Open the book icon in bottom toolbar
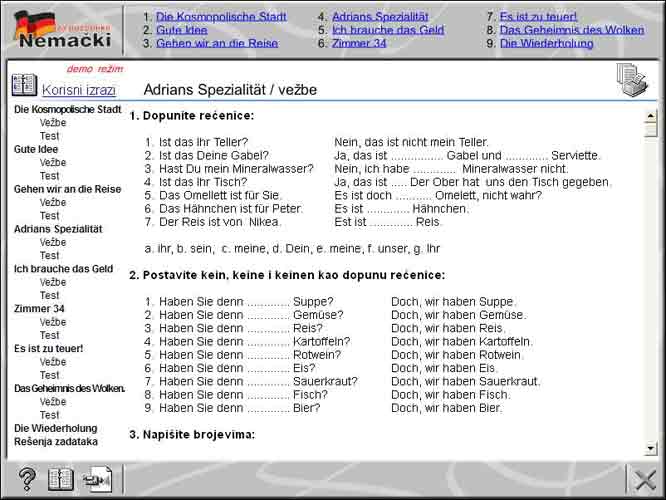The height and width of the screenshot is (500, 666). tap(61, 479)
